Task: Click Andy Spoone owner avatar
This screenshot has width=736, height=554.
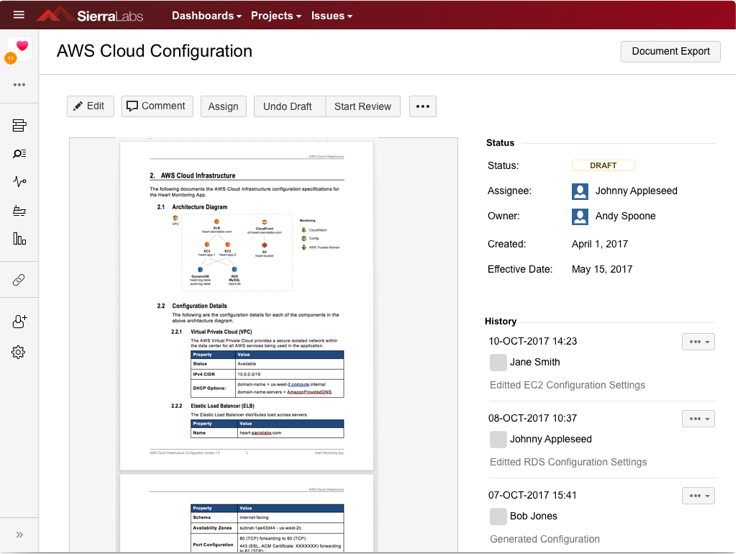Action: point(580,216)
